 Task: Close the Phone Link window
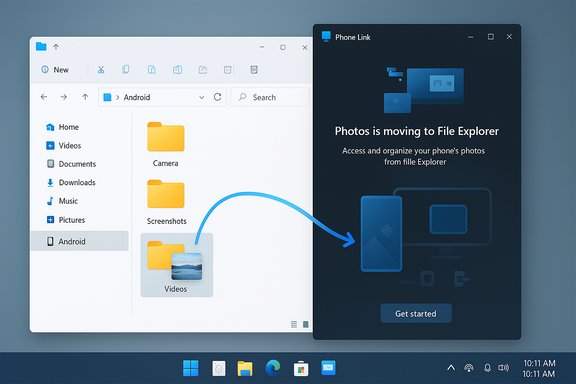[x=509, y=37]
